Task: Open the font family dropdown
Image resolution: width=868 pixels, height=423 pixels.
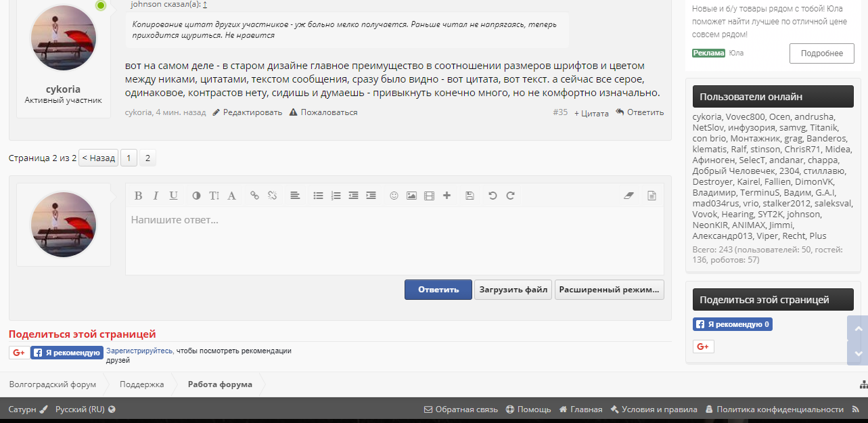Action: point(231,196)
